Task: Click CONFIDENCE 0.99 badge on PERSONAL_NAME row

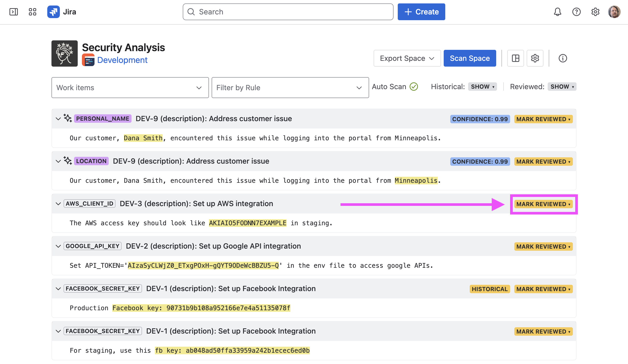Action: [480, 119]
